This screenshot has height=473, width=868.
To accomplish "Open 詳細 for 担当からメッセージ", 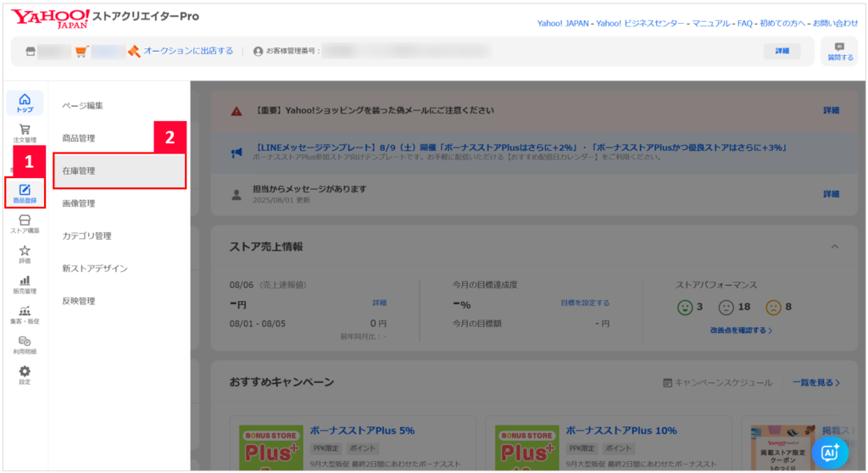I will pos(831,194).
